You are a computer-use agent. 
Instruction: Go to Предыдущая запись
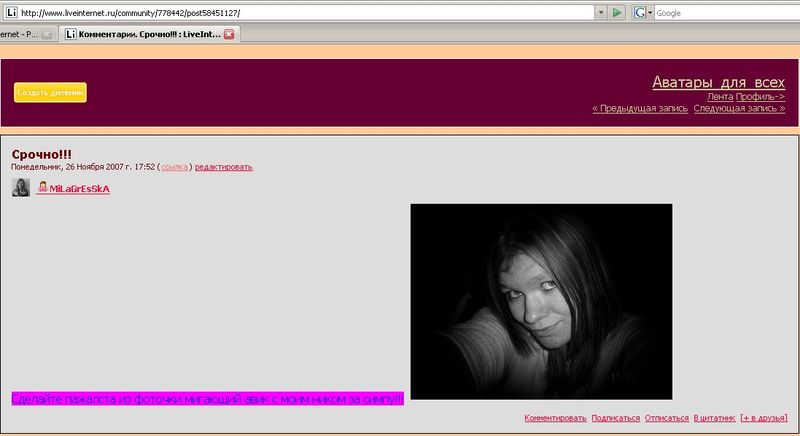(640, 108)
